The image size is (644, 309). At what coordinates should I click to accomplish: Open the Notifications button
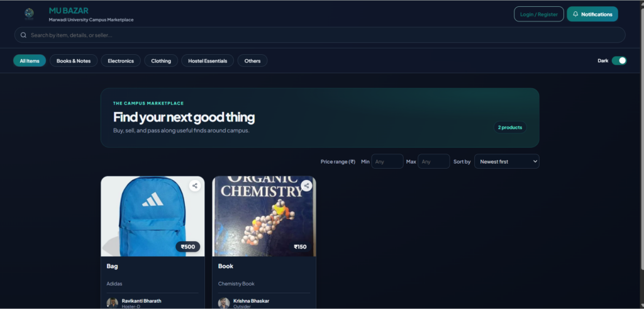tap(592, 14)
